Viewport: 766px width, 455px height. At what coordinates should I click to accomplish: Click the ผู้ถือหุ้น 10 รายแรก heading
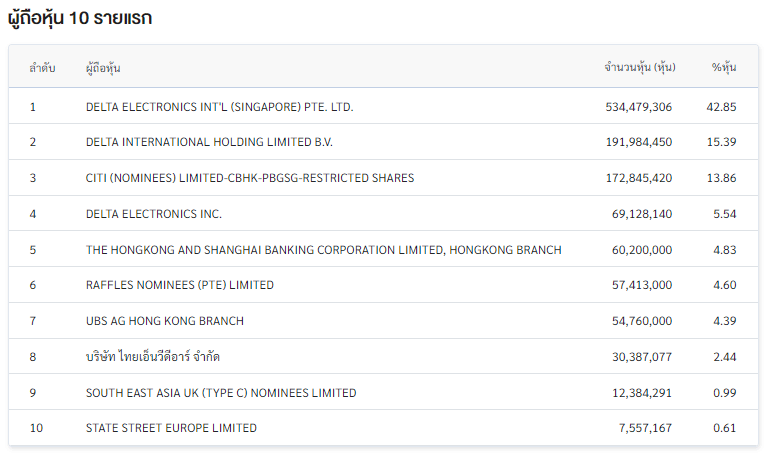point(80,18)
